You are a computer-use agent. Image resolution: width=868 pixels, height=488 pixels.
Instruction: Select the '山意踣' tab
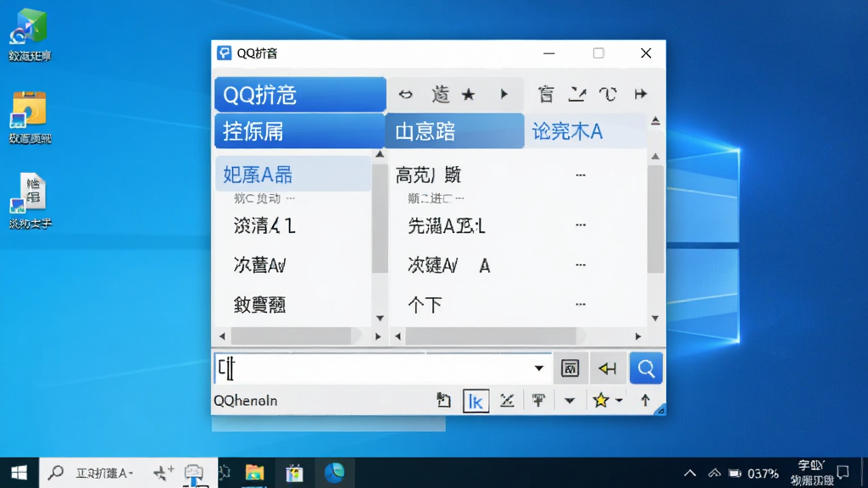[x=454, y=131]
